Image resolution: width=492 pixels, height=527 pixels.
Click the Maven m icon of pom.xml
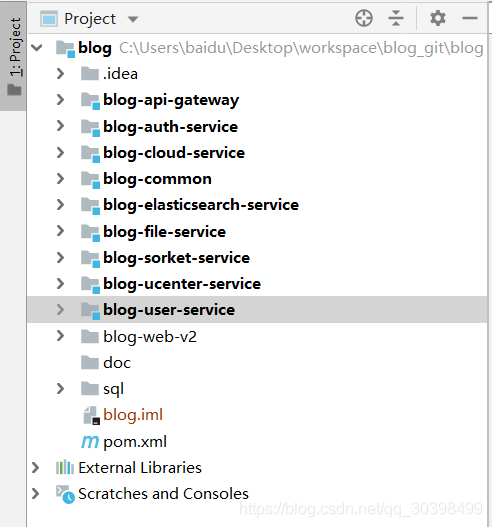(x=90, y=442)
